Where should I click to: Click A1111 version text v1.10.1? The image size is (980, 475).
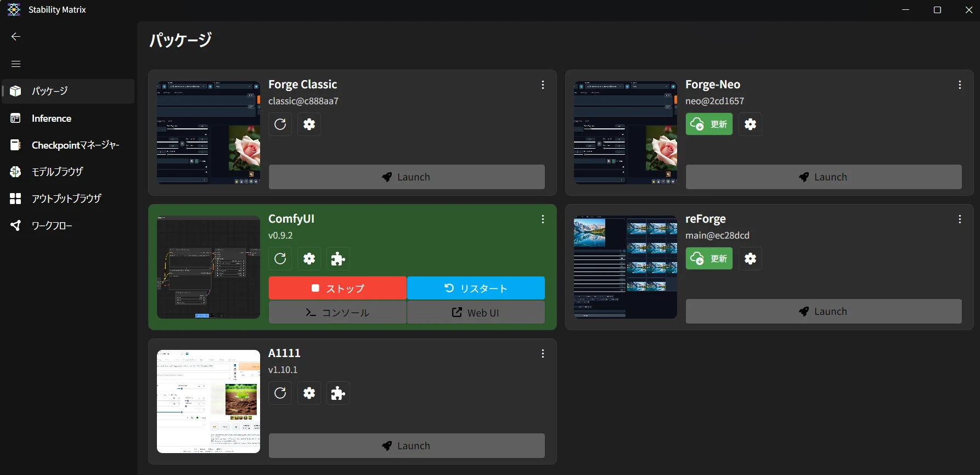click(x=283, y=370)
